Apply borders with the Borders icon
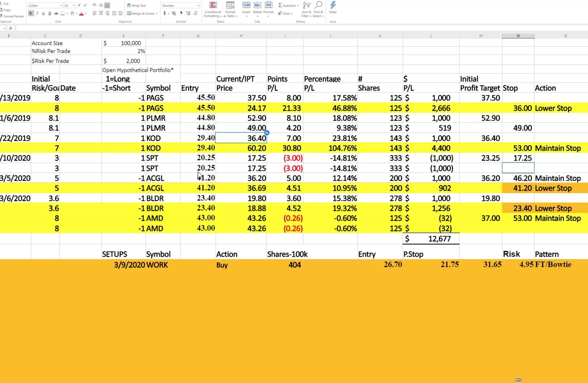Image resolution: width=588 pixels, height=383 pixels. pyautogui.click(x=62, y=13)
